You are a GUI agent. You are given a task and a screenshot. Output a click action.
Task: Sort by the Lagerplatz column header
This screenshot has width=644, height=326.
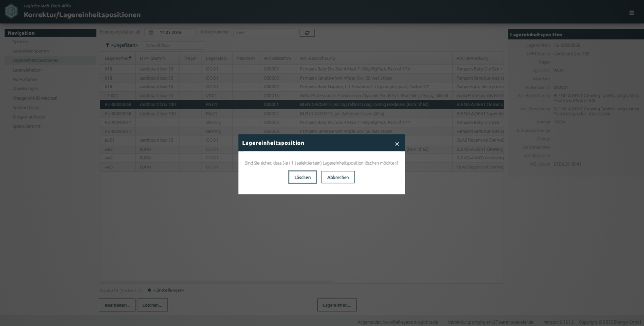tap(217, 58)
